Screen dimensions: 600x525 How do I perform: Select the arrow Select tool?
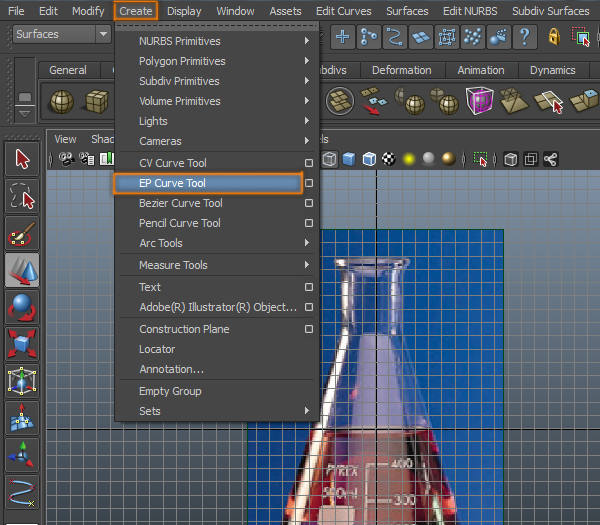[22, 159]
